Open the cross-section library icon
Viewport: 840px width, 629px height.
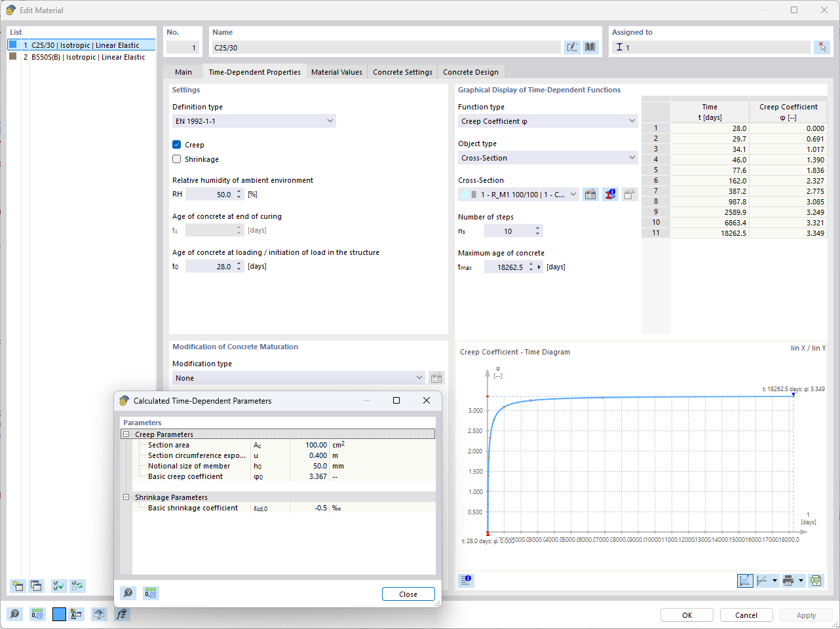click(590, 195)
